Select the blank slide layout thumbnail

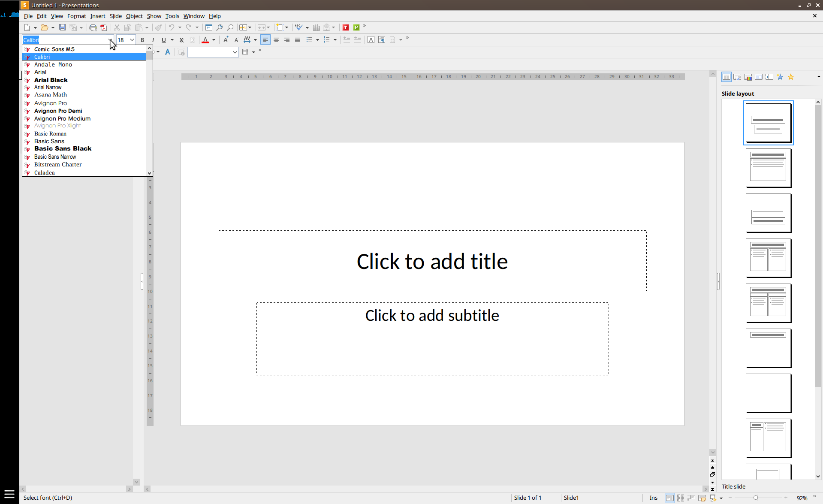(x=768, y=393)
